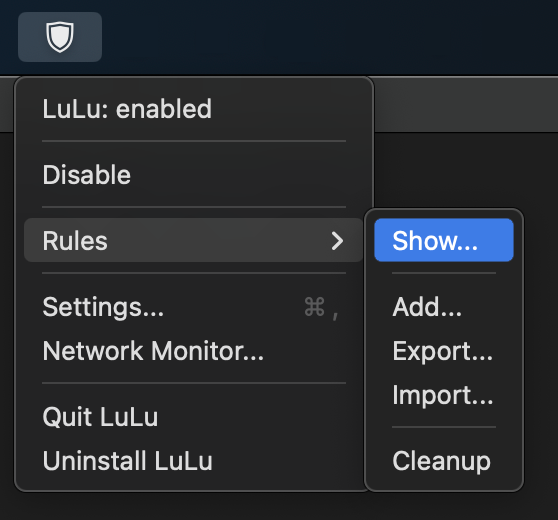The image size is (558, 520).
Task: Click the highlighted blue Show... entry
Action: [x=444, y=240]
